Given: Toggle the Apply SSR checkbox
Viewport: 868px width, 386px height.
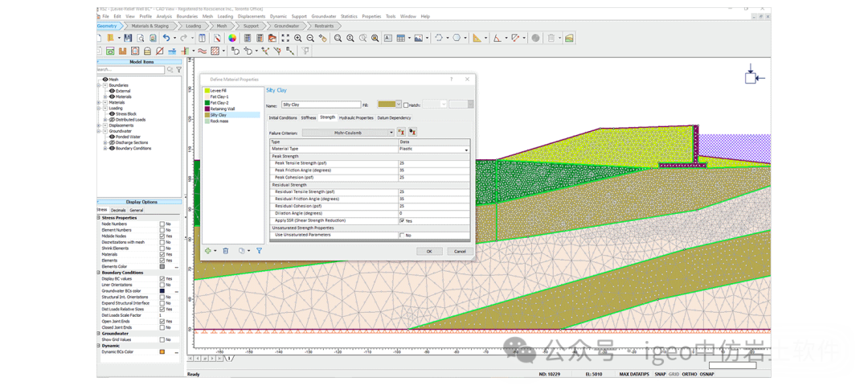Looking at the screenshot, I should (402, 220).
